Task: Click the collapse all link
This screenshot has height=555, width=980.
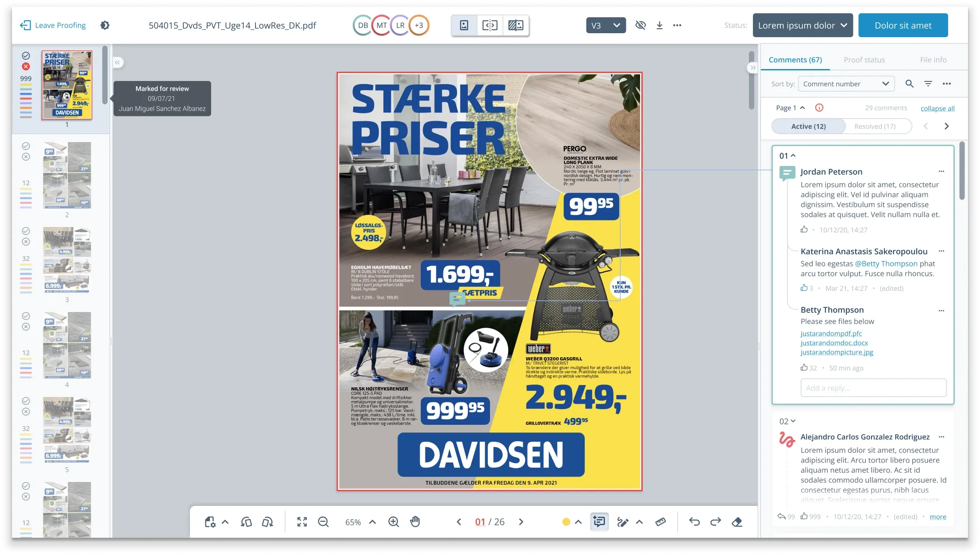Action: (x=937, y=108)
